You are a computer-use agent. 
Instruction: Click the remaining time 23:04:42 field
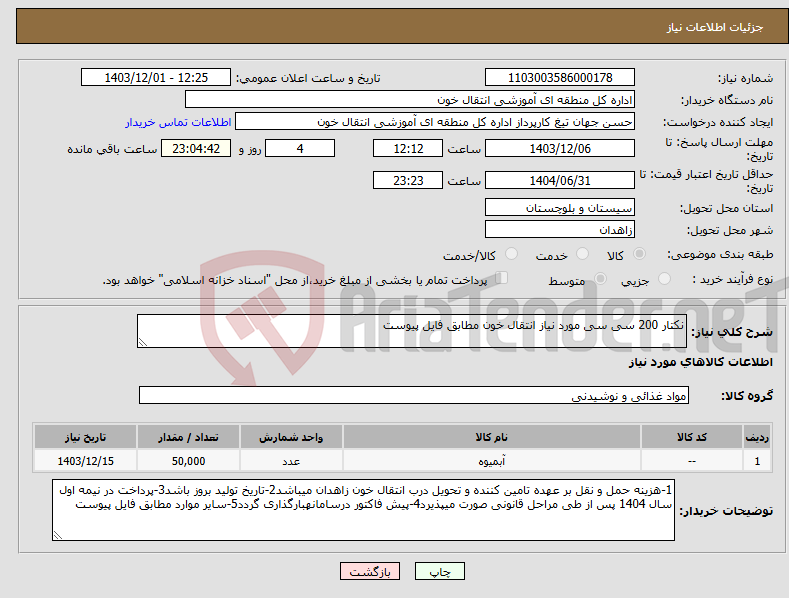(196, 148)
